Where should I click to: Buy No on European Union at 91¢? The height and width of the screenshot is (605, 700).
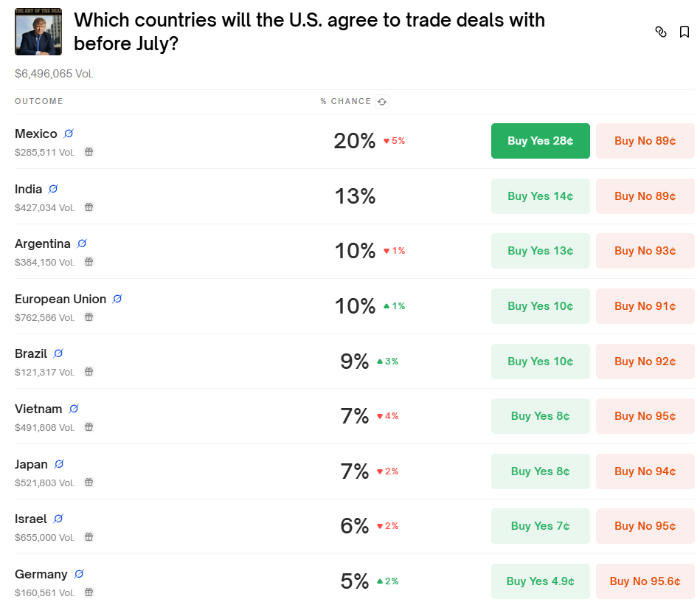pyautogui.click(x=645, y=306)
